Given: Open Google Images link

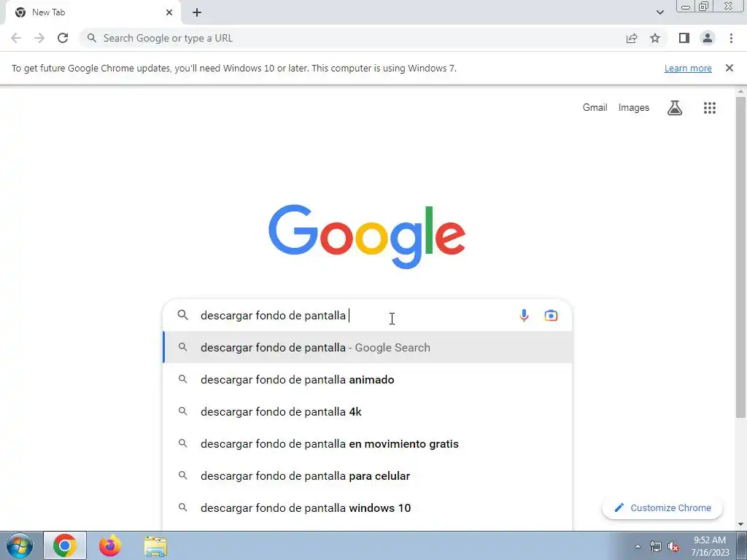Looking at the screenshot, I should pos(634,108).
